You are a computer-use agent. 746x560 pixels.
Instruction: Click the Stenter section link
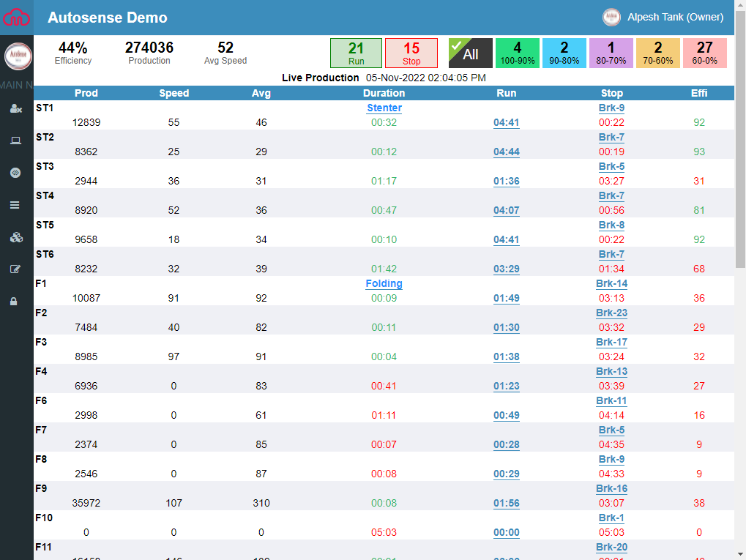384,108
